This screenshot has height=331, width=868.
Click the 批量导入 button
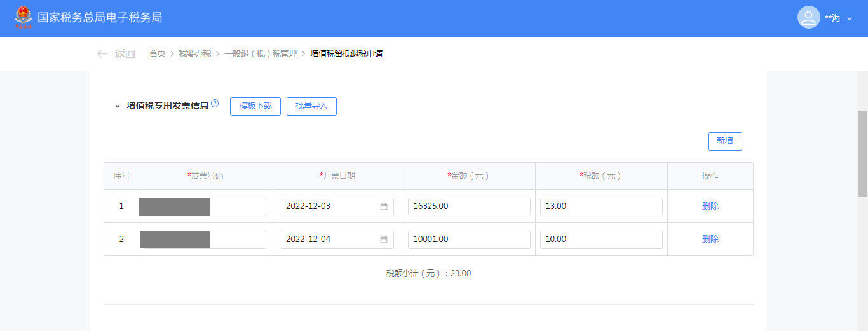(x=311, y=106)
